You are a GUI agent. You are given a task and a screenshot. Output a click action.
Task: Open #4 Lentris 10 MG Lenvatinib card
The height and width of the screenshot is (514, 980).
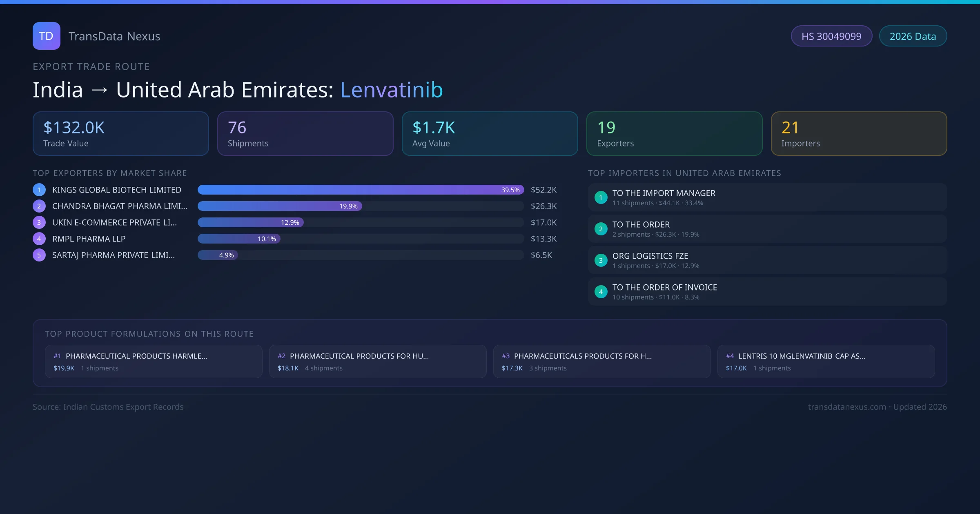[826, 361]
